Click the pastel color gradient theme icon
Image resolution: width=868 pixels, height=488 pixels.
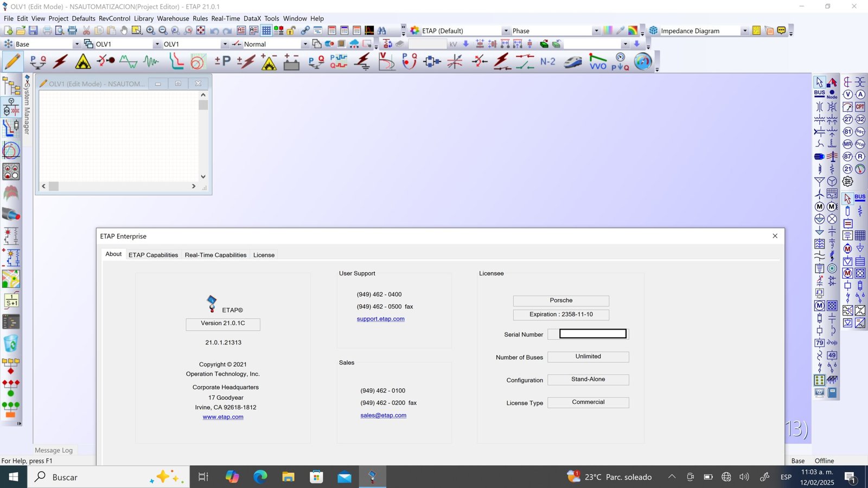[x=608, y=30]
